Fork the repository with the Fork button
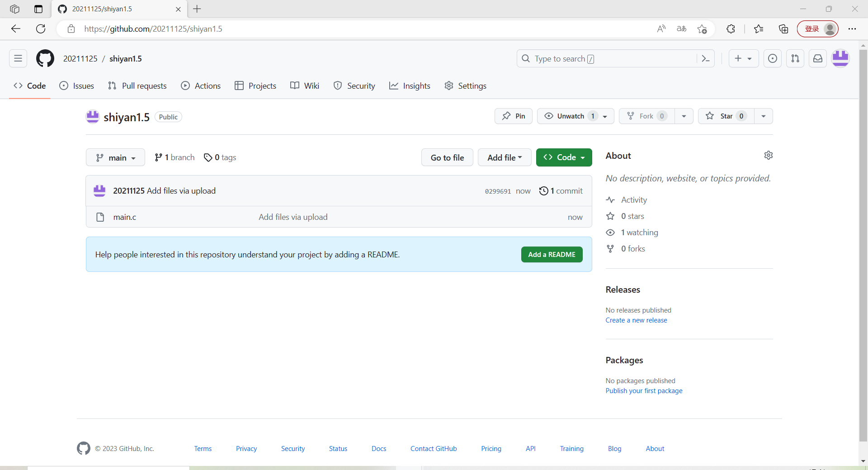Screen dimensions: 868x470 (647, 116)
